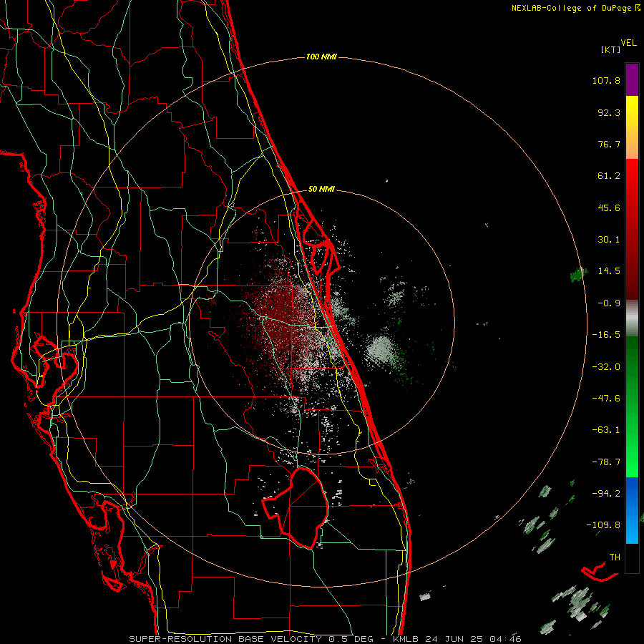Select the -109.8 legend value

point(603,525)
